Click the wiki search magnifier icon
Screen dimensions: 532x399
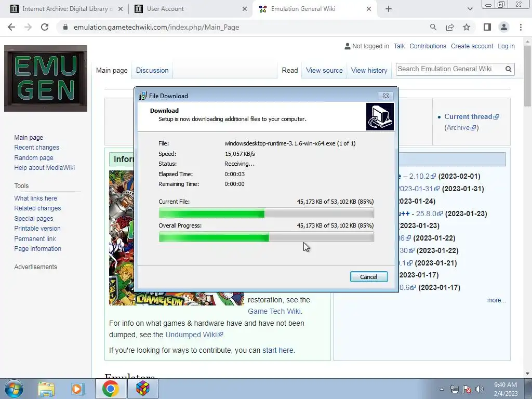click(x=508, y=69)
